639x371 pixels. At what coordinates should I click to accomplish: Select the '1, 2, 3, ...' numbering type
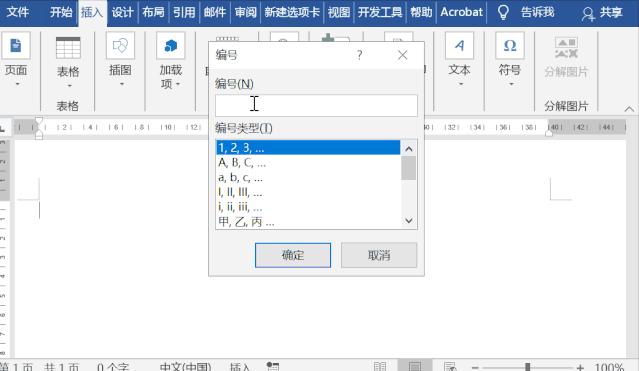308,148
